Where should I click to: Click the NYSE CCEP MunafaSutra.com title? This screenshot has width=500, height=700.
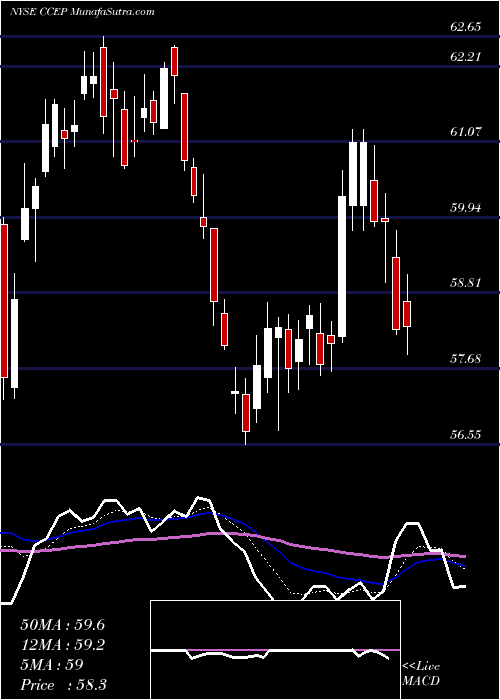82,11
